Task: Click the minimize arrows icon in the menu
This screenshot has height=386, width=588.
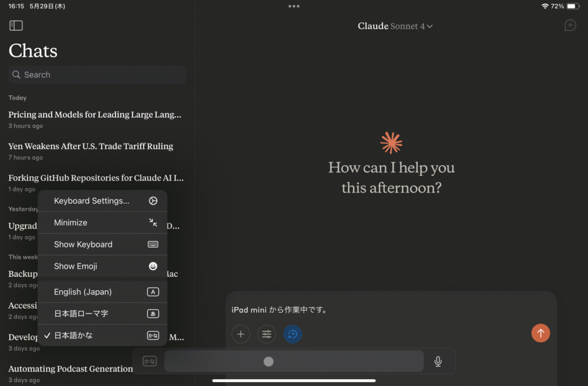Action: tap(153, 222)
